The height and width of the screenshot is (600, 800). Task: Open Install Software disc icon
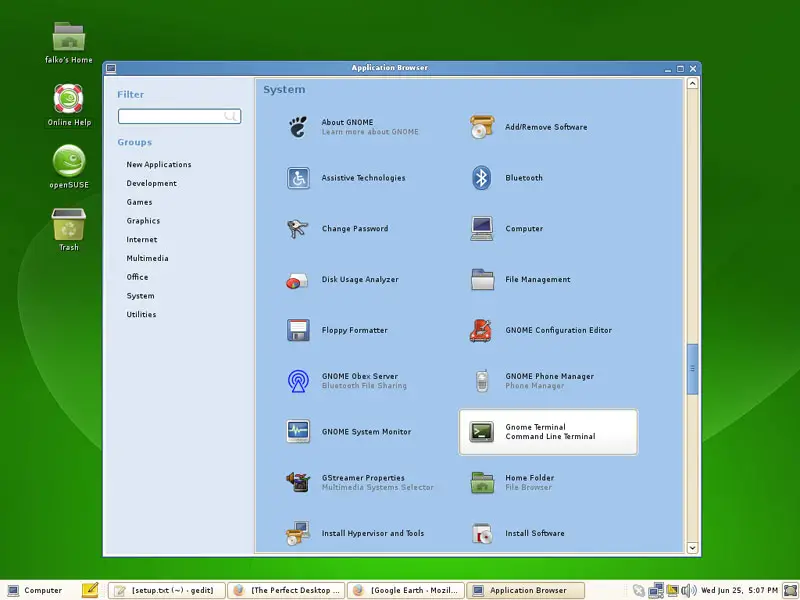482,534
